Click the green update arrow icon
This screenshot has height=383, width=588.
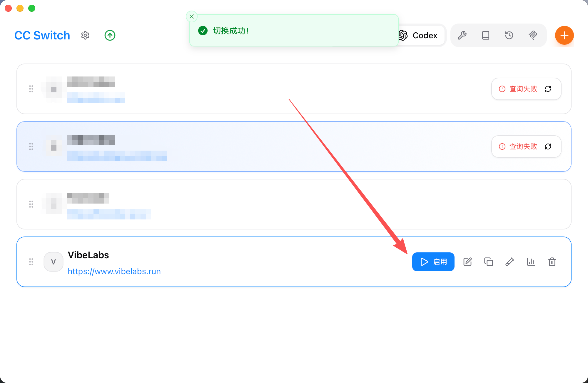point(110,35)
